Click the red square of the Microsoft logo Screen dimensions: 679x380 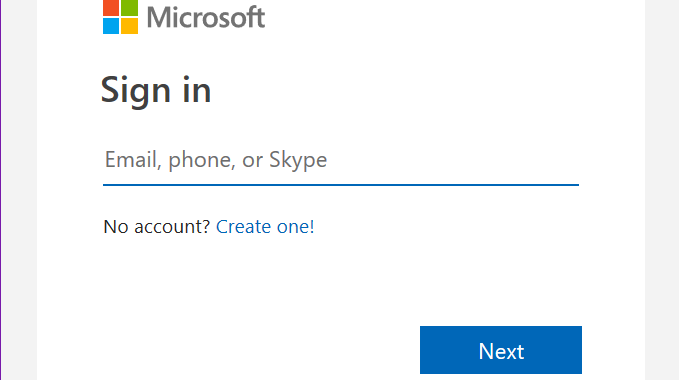point(111,7)
